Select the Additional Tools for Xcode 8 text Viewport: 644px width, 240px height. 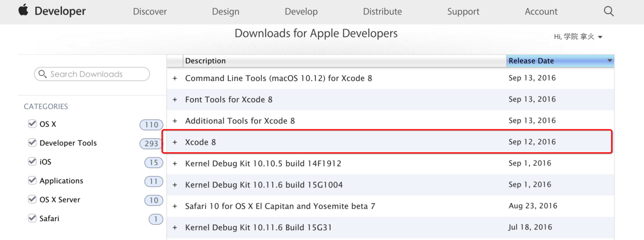point(240,121)
